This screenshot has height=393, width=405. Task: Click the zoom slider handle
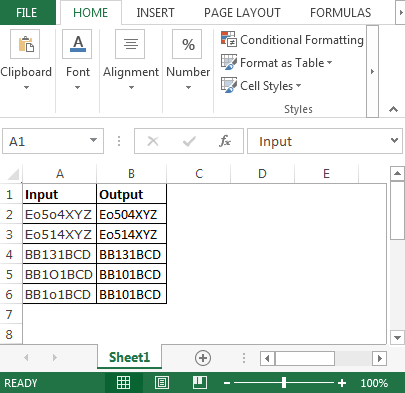tap(284, 383)
